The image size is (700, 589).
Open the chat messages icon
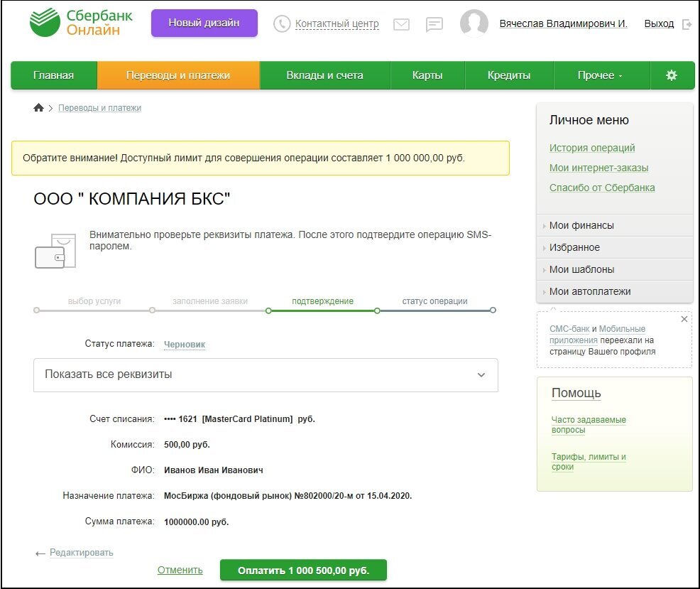click(434, 24)
